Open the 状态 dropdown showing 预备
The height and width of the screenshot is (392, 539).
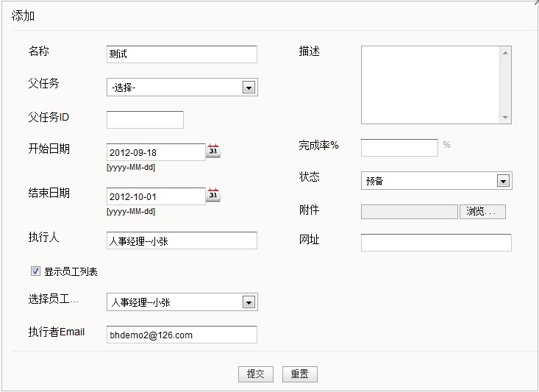[503, 181]
